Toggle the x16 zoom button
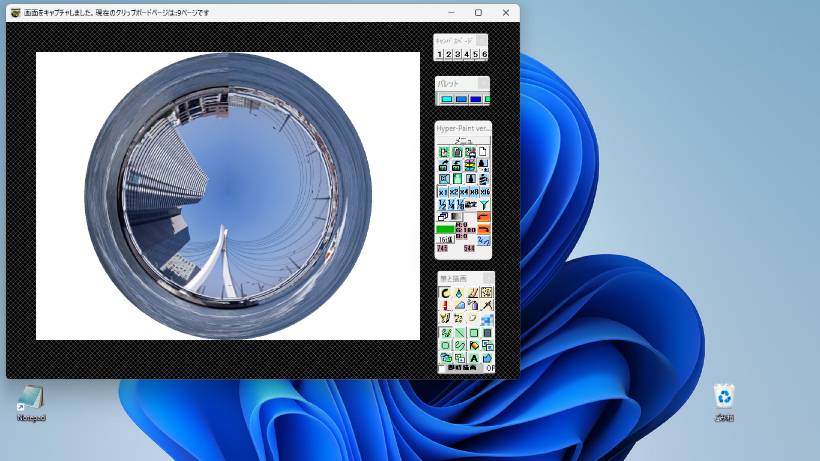Screen dimensions: 820x461 (x=485, y=191)
